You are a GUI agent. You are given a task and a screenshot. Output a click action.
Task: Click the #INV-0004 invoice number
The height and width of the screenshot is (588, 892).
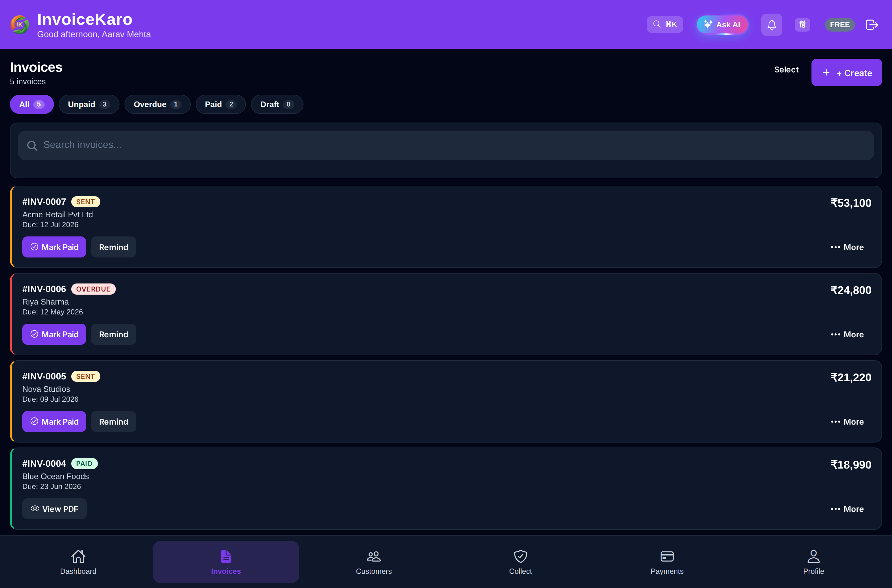pyautogui.click(x=44, y=464)
